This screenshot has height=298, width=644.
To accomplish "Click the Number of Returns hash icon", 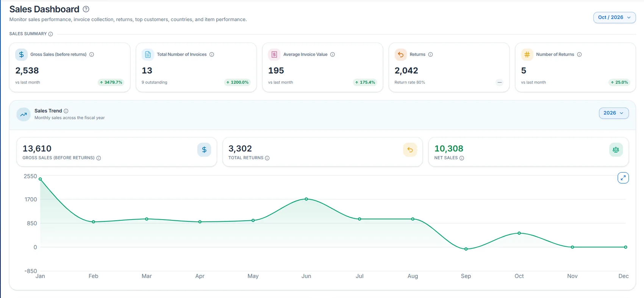I will pos(527,55).
